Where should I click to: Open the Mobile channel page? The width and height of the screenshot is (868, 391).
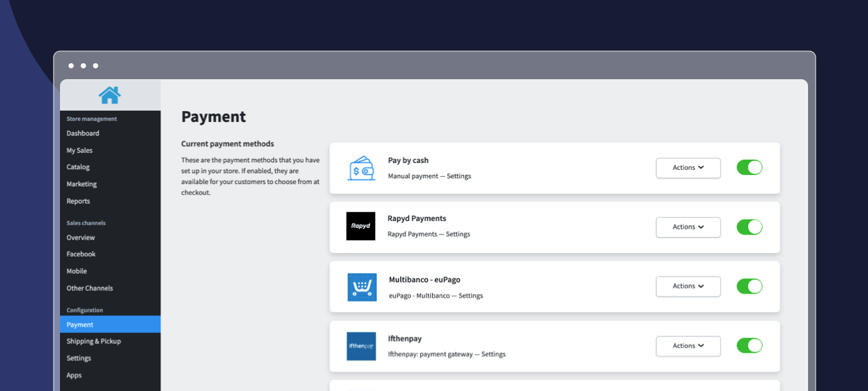[x=77, y=272]
